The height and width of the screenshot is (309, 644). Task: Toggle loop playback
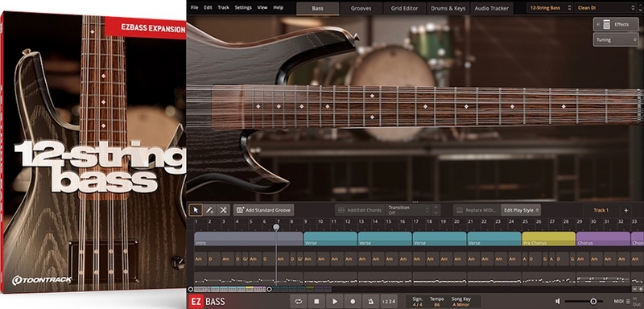point(299,302)
